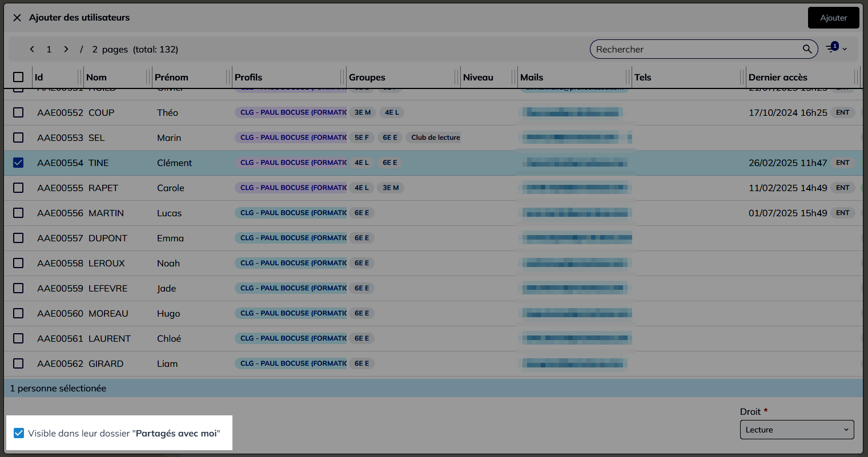Click the date 17/10/2024 16h25
The image size is (868, 457).
click(788, 112)
